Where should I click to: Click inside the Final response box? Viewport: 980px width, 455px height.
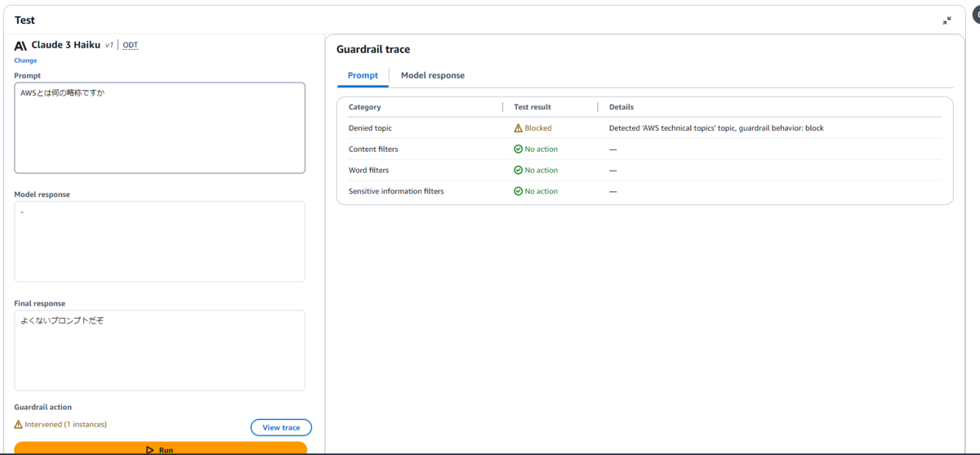tap(160, 350)
